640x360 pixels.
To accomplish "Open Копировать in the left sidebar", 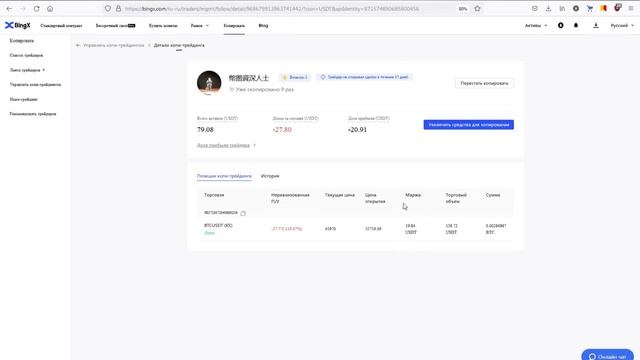I will pyautogui.click(x=22, y=40).
